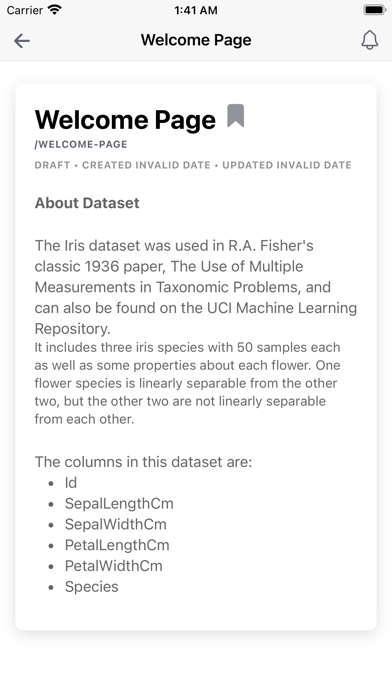Tap the SepalWidthCm list item
The width and height of the screenshot is (392, 696).
tap(115, 524)
